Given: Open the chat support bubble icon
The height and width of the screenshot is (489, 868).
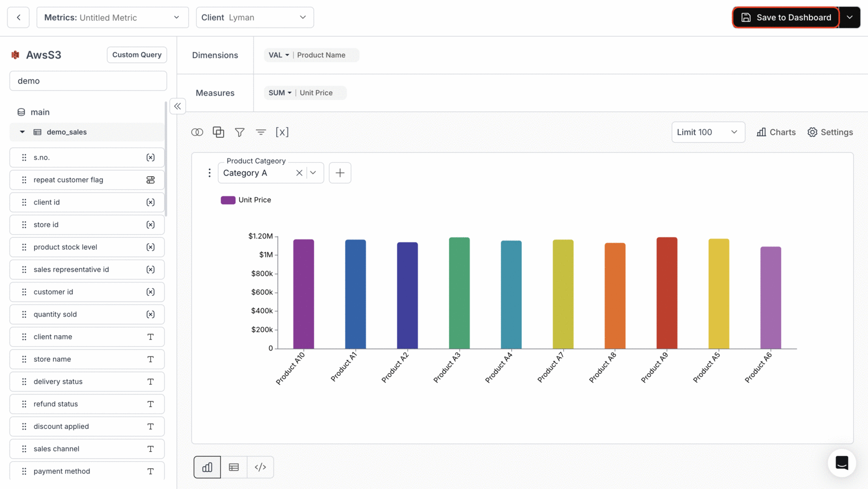Looking at the screenshot, I should (842, 463).
